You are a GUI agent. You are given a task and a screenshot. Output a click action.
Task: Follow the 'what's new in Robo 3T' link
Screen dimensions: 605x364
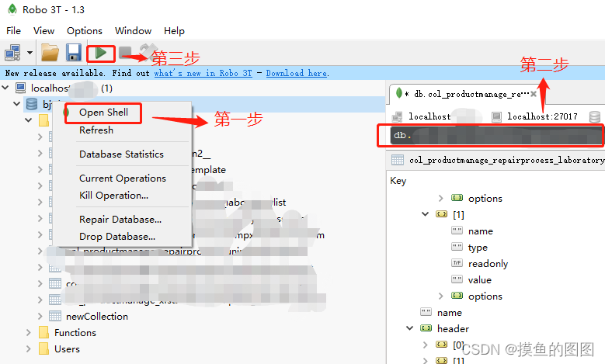tap(203, 73)
